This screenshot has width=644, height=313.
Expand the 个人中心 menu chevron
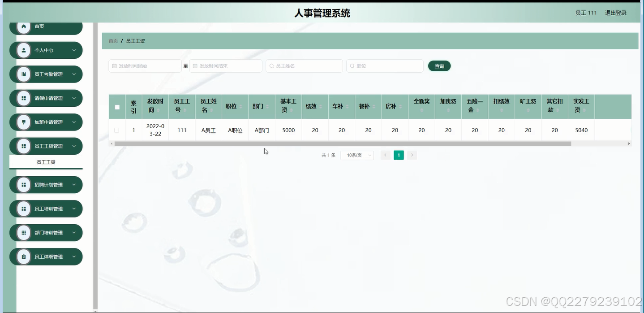point(74,50)
